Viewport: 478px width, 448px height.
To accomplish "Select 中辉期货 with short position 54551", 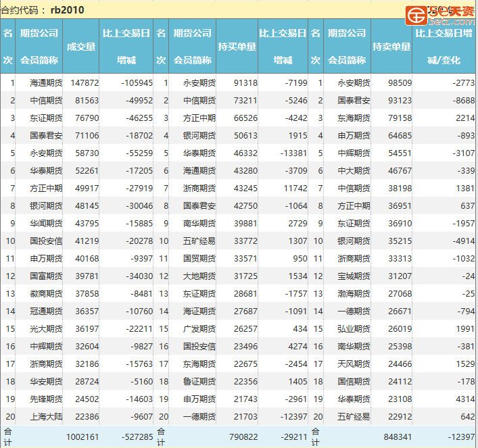I will tap(354, 153).
